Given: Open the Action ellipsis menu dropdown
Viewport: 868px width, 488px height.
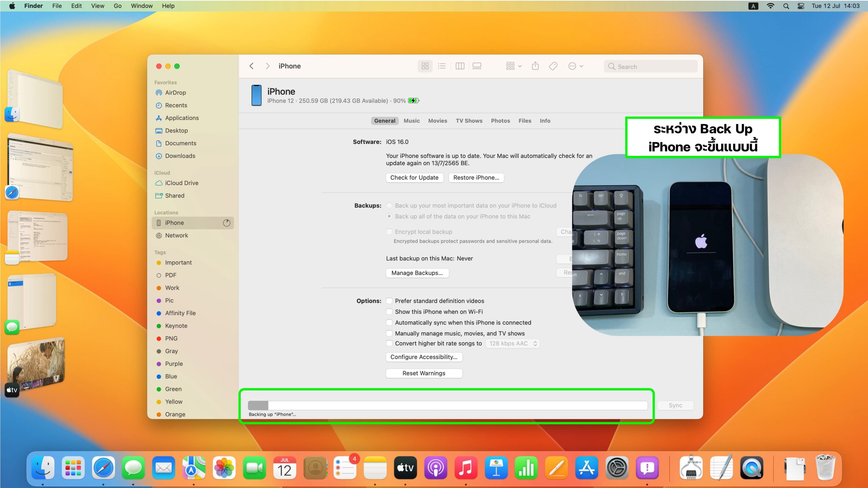Looking at the screenshot, I should (x=575, y=66).
